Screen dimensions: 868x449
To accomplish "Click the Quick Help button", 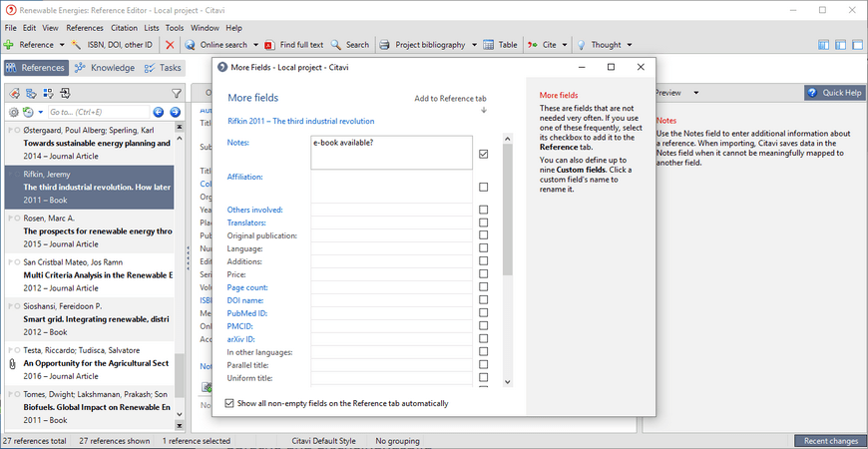I will (834, 93).
